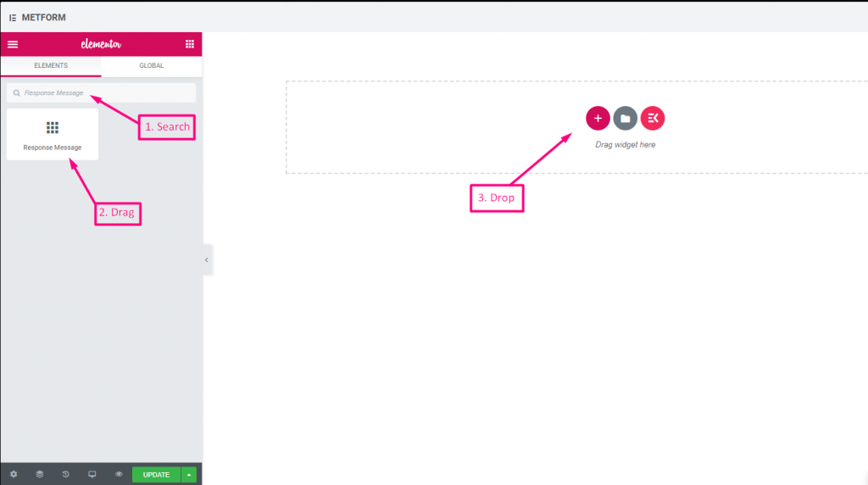Focus the widget search field

tap(102, 93)
